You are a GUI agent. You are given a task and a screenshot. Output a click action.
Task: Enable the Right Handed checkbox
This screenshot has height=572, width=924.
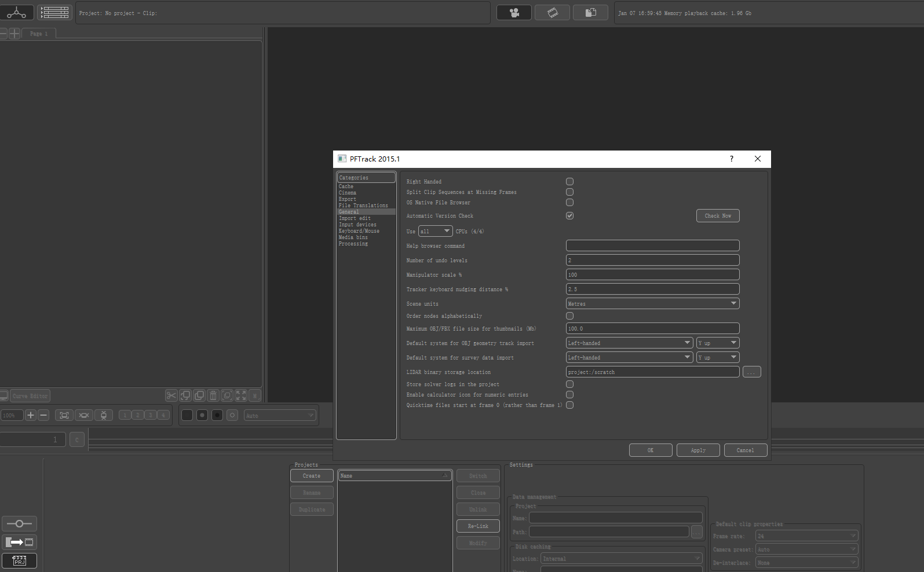tap(569, 182)
